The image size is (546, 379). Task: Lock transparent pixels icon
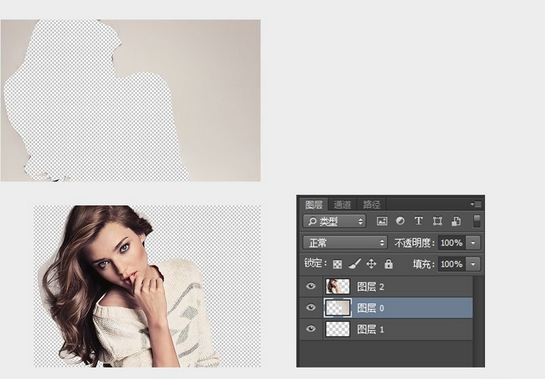337,264
